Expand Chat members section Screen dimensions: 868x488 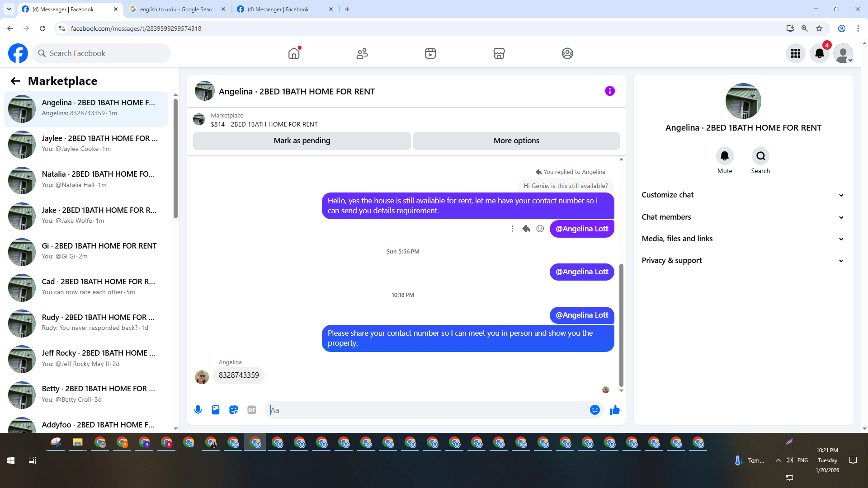[743, 217]
